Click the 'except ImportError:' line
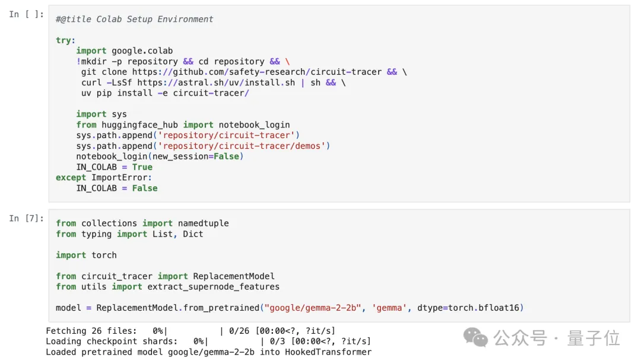641x364 pixels. pyautogui.click(x=104, y=177)
